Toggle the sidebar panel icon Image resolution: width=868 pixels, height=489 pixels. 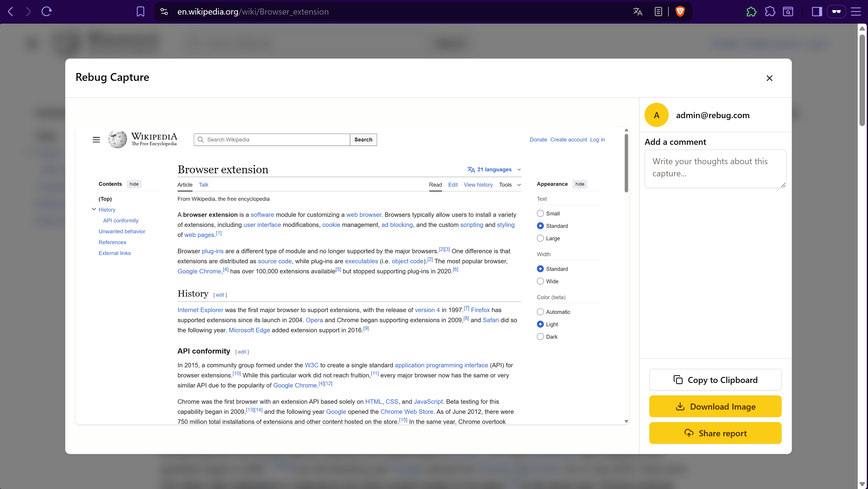pyautogui.click(x=817, y=12)
